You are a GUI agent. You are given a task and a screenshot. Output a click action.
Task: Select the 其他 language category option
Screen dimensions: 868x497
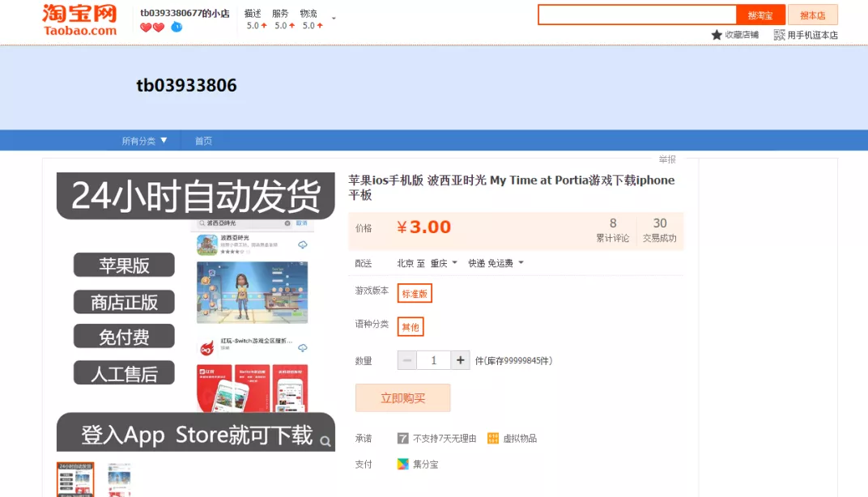pyautogui.click(x=411, y=326)
